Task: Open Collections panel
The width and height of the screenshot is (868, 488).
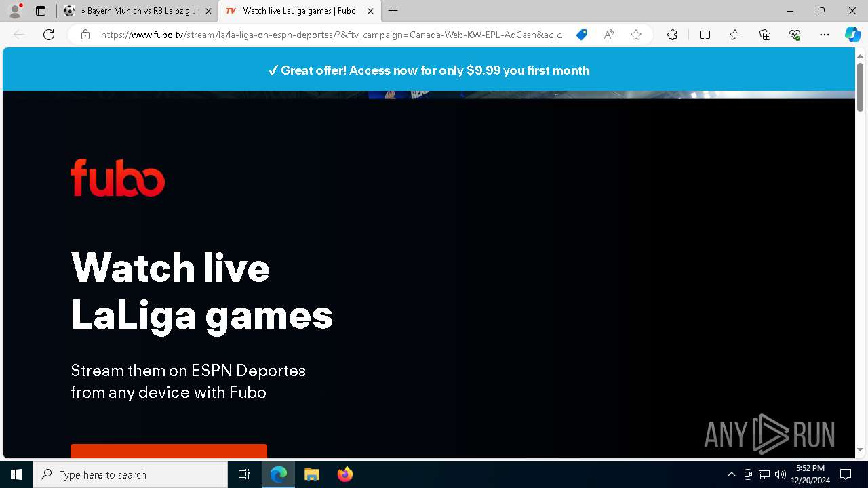Action: [765, 35]
